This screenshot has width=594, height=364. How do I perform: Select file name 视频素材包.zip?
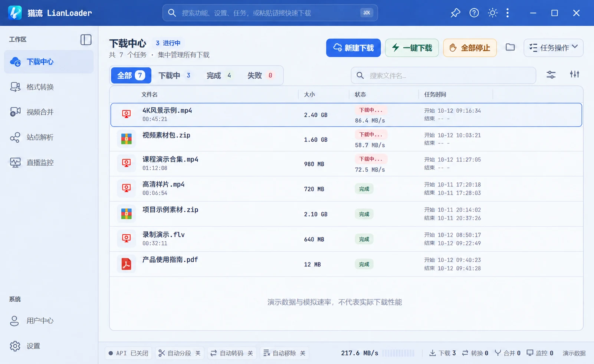[x=166, y=135]
